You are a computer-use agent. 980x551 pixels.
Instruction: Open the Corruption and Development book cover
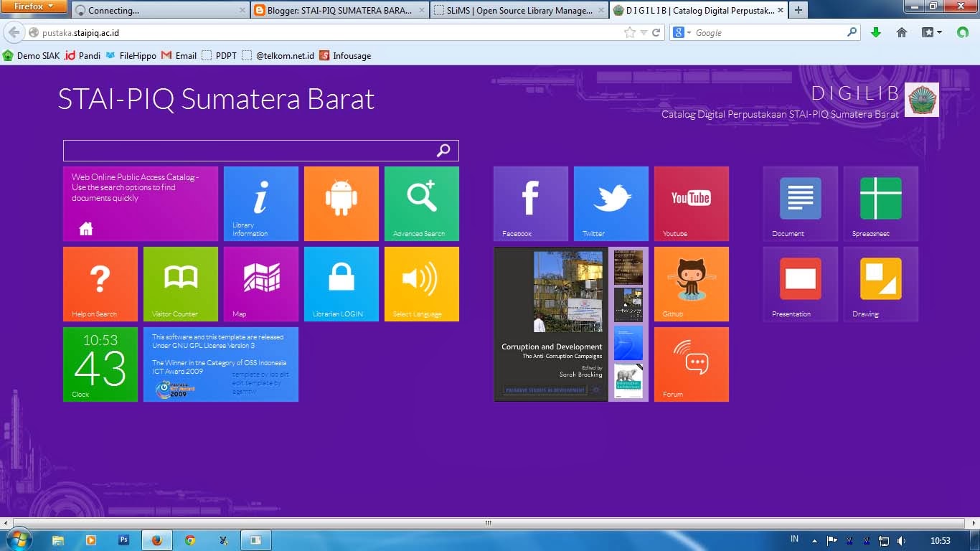[551, 324]
